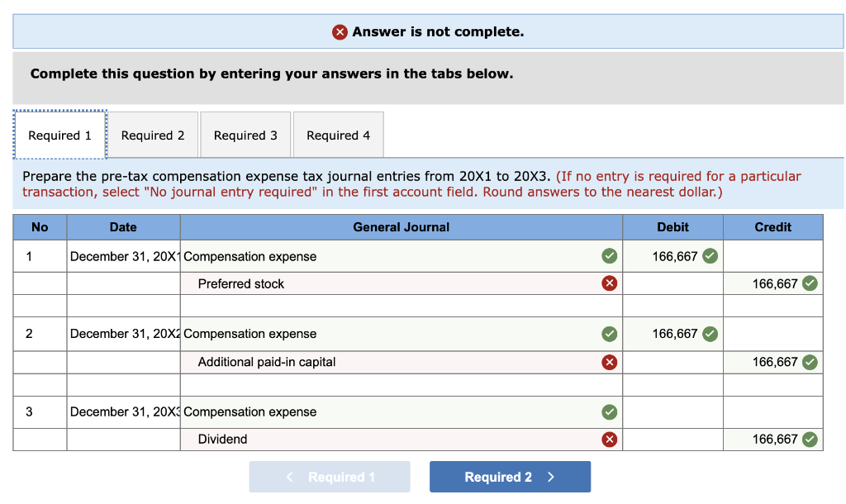Image resolution: width=846 pixels, height=504 pixels.
Task: Click the red X beside Preferred stock
Action: (609, 283)
